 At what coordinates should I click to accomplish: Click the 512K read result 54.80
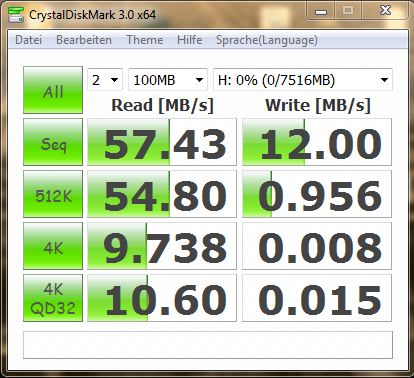(x=162, y=194)
